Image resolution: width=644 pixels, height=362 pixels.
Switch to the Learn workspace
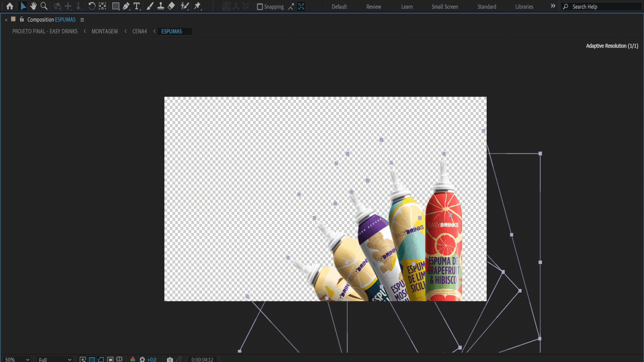[407, 7]
